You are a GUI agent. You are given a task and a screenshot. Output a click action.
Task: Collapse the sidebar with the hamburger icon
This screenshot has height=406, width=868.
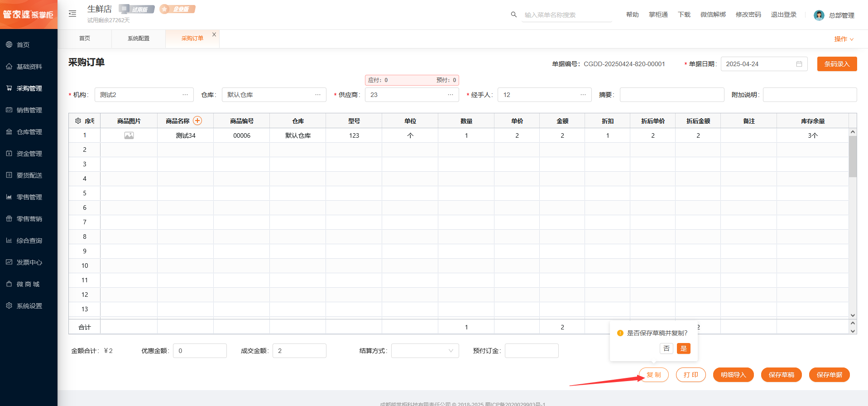[72, 14]
